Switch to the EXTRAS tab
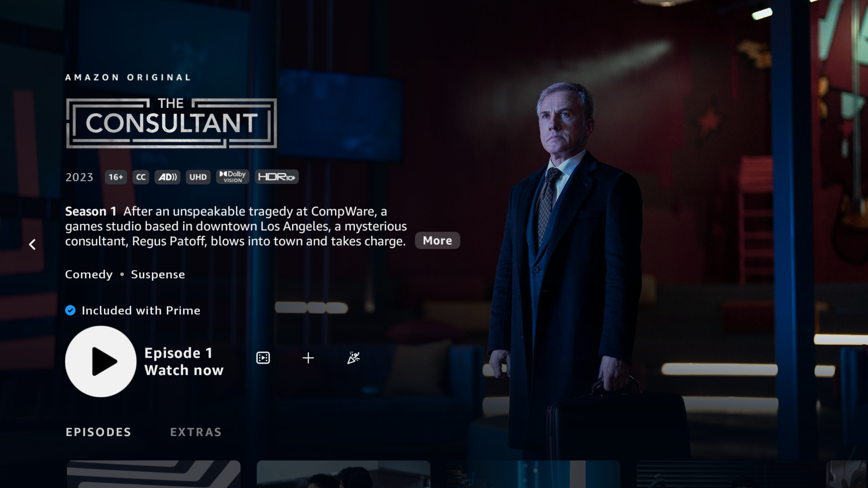The width and height of the screenshot is (868, 488). 196,432
